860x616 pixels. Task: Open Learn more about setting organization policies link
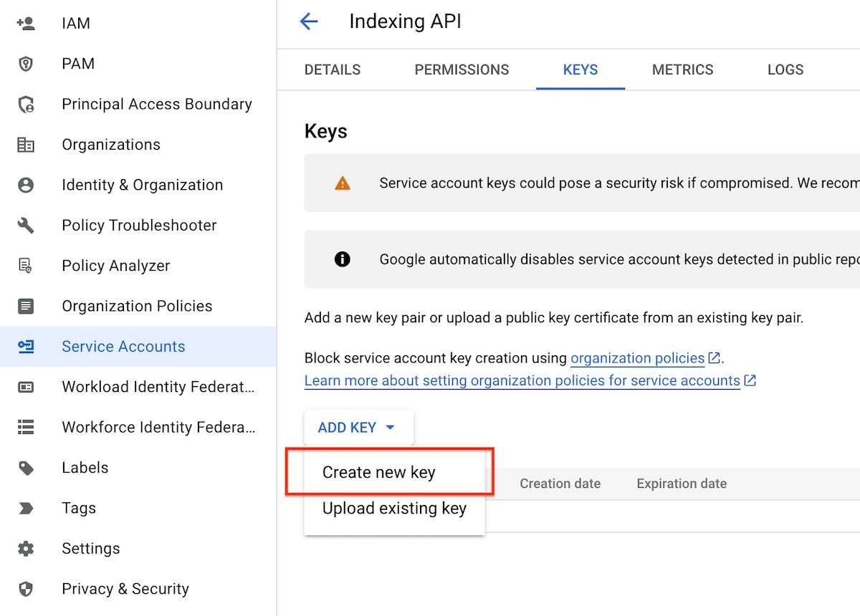[522, 380]
